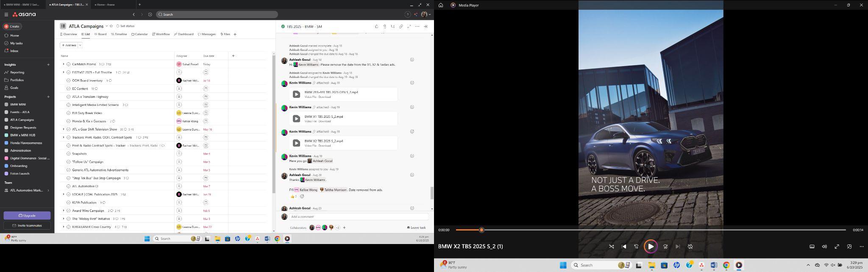
Task: Toggle completed status of TBS 2025 - BMW - SM
Action: click(x=283, y=26)
